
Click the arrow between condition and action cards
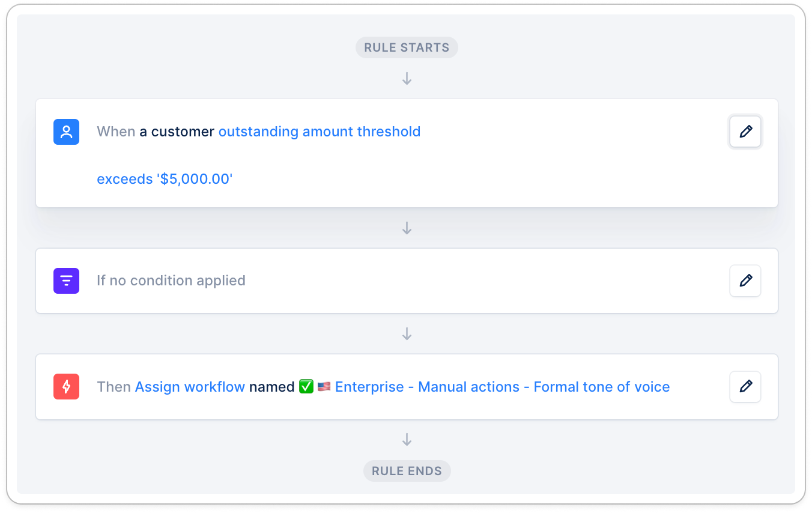[407, 333]
